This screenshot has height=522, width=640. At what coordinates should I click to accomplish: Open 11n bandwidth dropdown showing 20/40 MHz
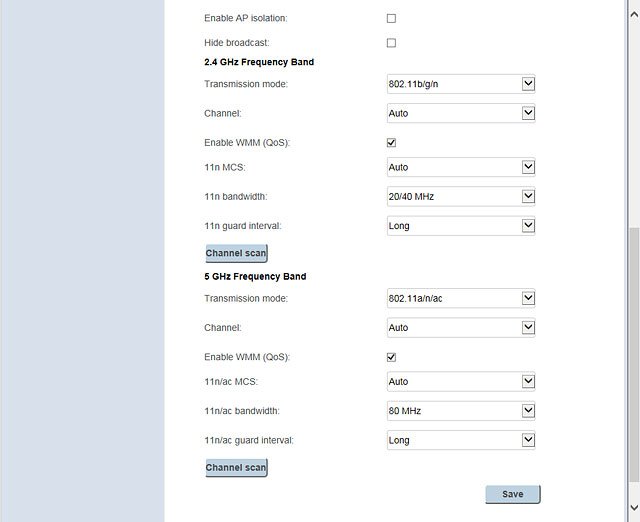(x=461, y=196)
